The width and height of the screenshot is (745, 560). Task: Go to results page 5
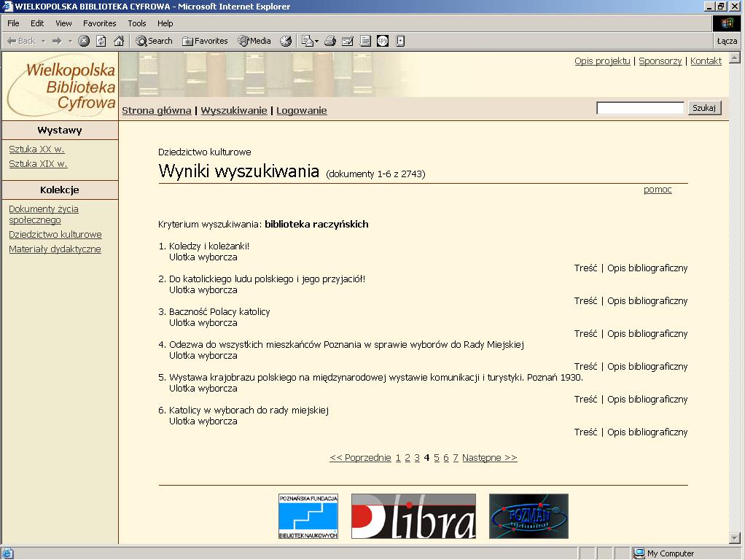point(436,458)
